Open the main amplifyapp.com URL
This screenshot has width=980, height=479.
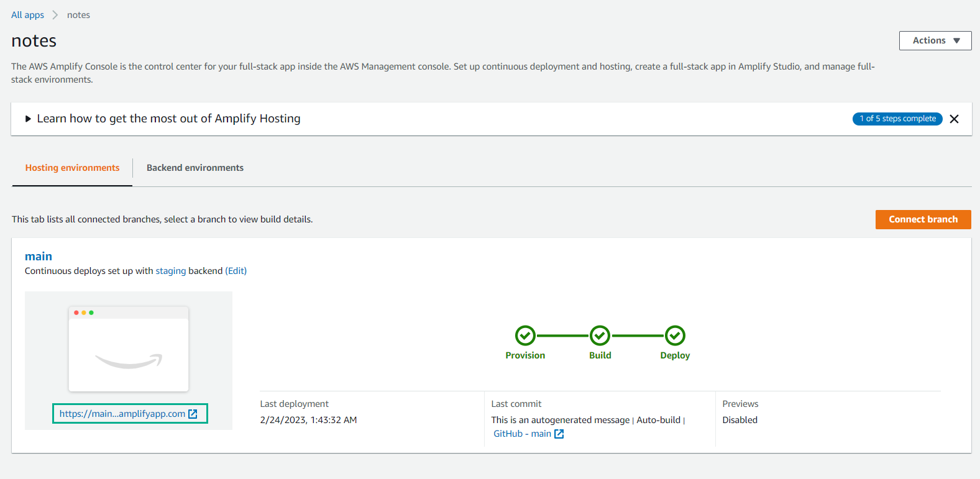point(122,414)
